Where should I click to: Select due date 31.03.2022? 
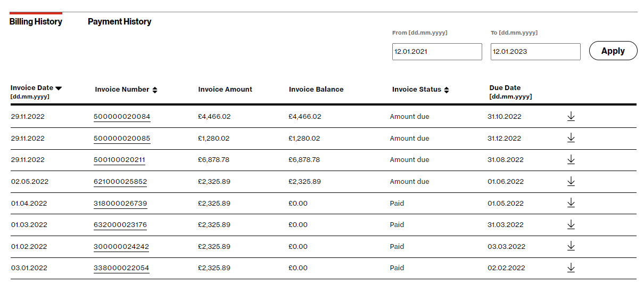pos(506,225)
